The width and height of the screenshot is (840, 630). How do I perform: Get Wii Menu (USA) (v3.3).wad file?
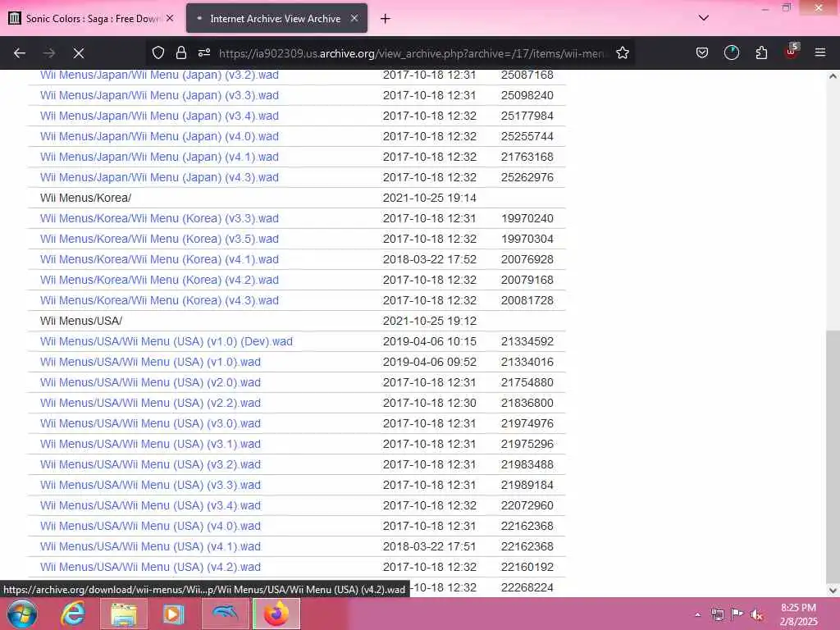150,485
